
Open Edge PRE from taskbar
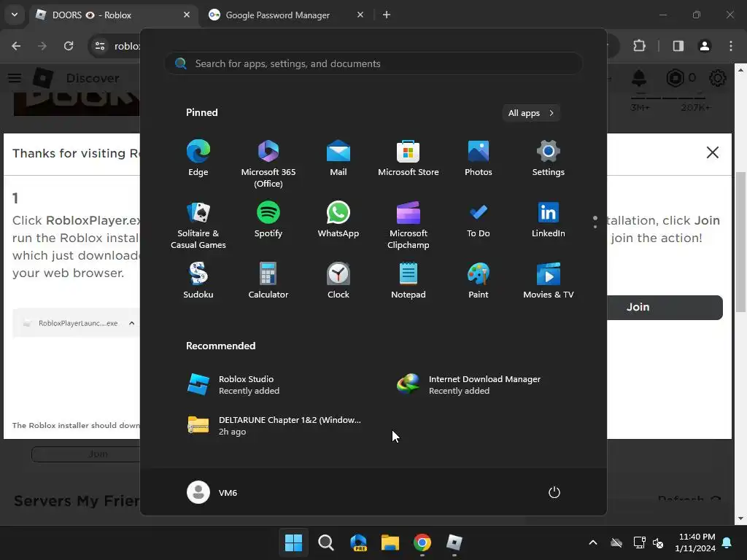358,542
